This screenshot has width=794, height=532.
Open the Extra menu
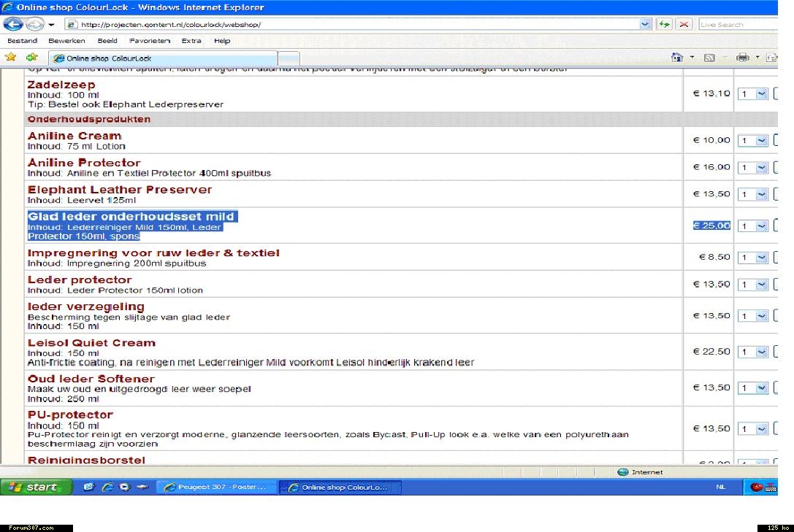point(191,40)
